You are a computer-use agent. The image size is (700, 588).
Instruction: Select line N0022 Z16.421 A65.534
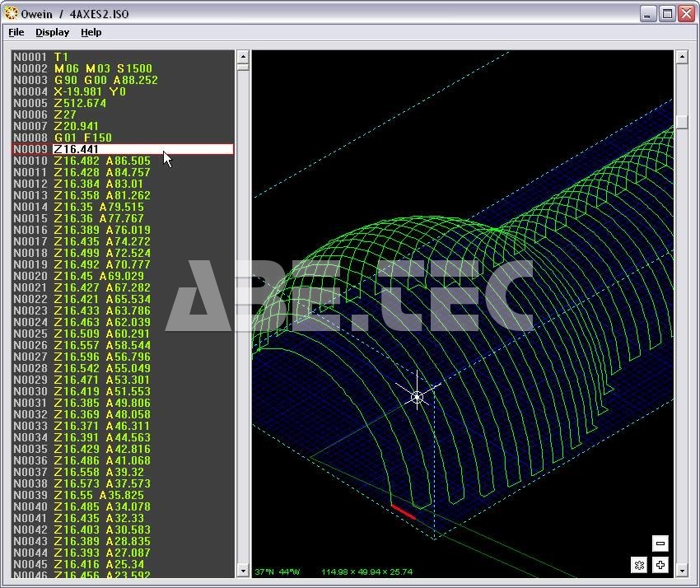pyautogui.click(x=123, y=299)
